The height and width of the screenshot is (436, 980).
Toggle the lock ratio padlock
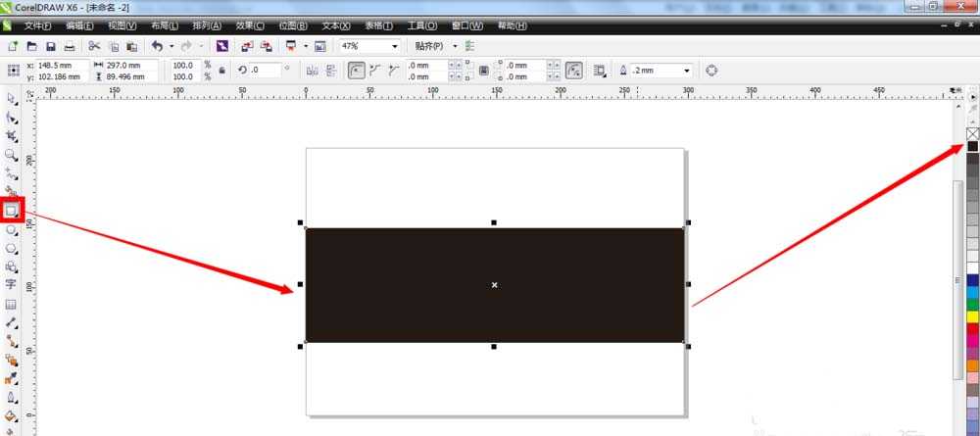tap(222, 71)
